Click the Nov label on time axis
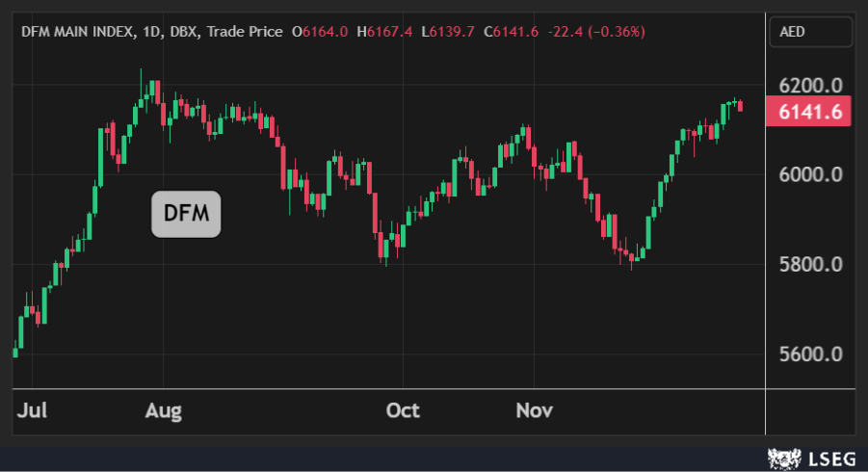Image resolution: width=868 pixels, height=472 pixels. click(534, 410)
